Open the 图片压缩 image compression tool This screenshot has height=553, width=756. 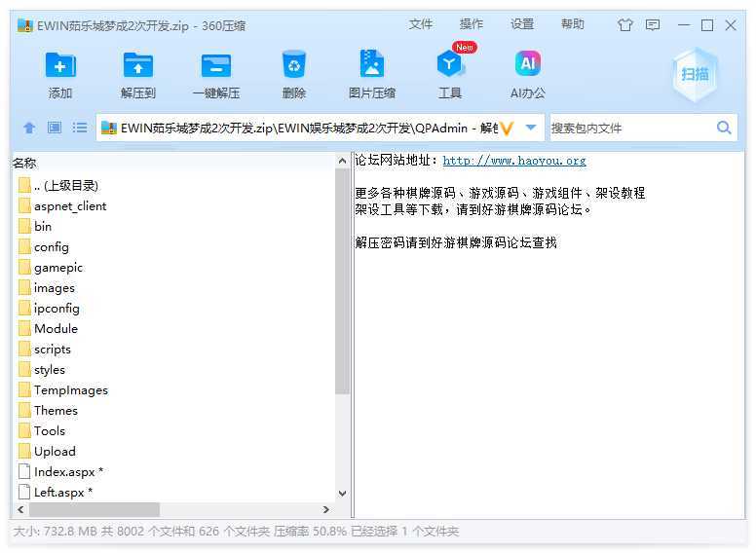[372, 64]
